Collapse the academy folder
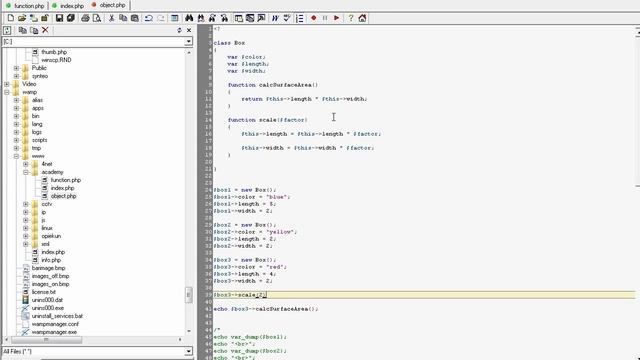640x360 pixels. (26, 172)
